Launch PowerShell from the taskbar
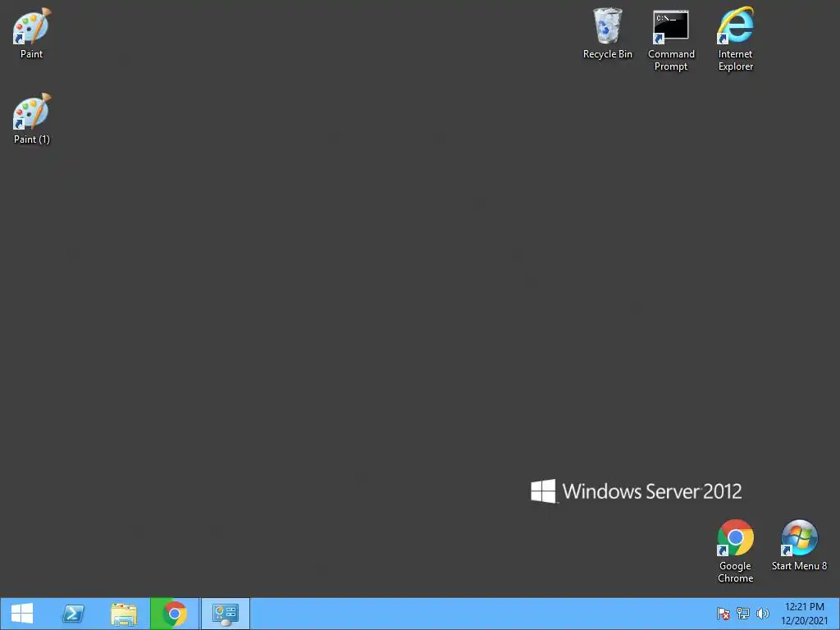The width and height of the screenshot is (840, 630). pyautogui.click(x=73, y=614)
